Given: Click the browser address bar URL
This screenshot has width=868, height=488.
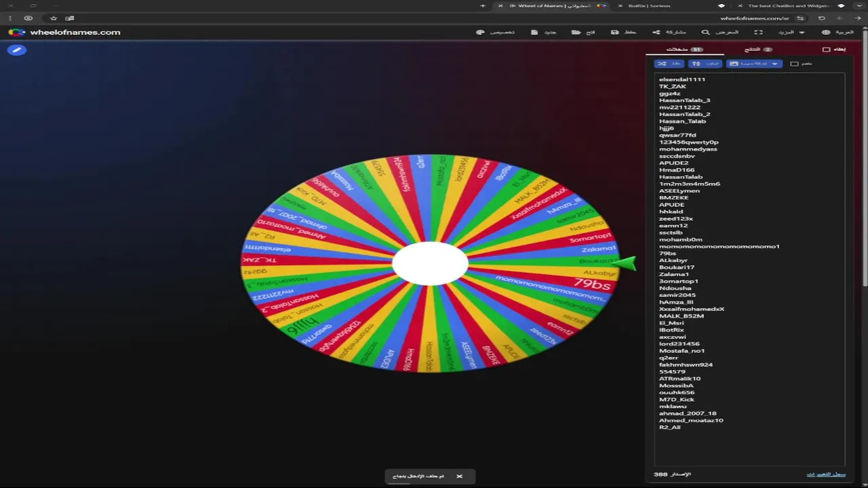Looking at the screenshot, I should [755, 18].
